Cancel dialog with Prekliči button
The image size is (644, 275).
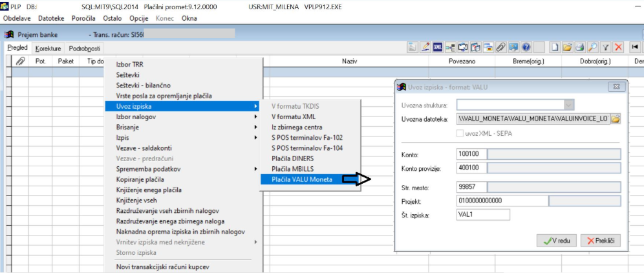(x=601, y=241)
